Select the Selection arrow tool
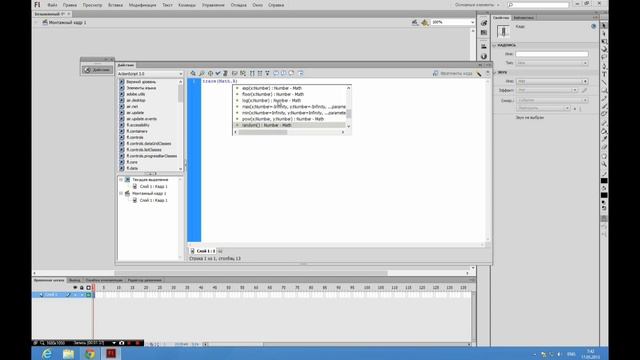 604,25
